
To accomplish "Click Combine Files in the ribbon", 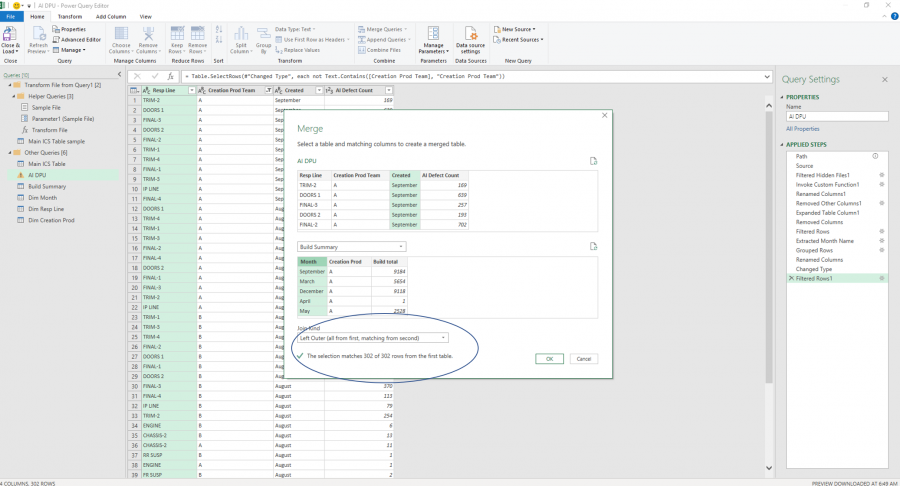I will [379, 50].
